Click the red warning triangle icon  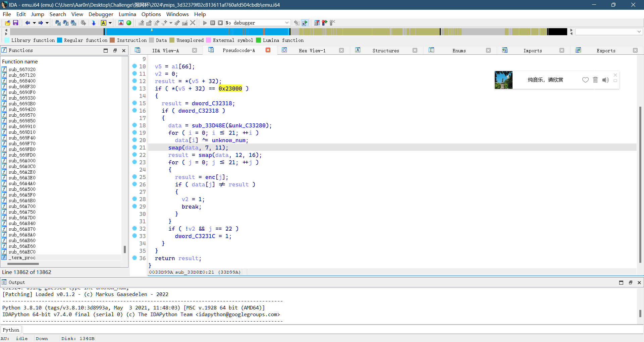click(x=121, y=23)
